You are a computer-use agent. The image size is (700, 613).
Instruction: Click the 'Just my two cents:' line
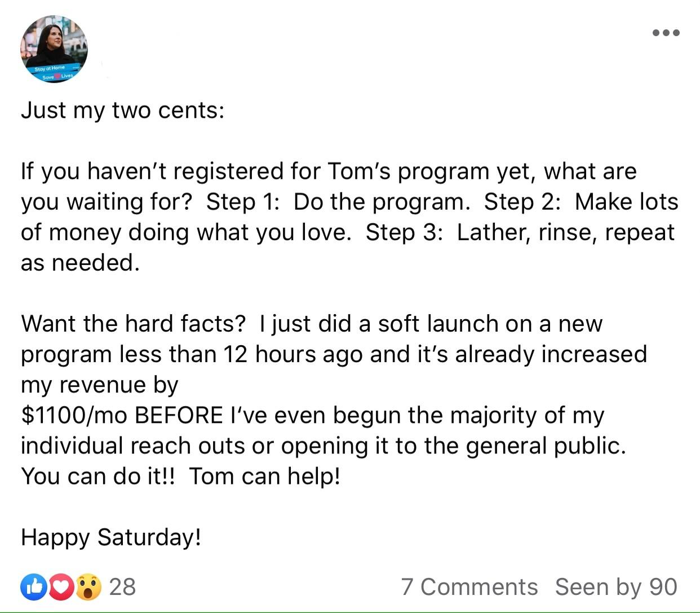122,110
